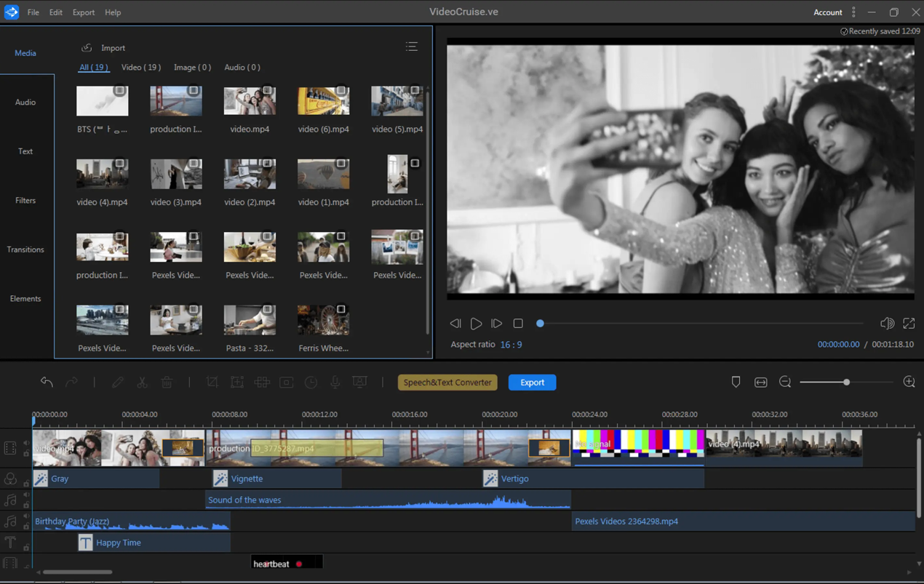Mute the main video track
The width and height of the screenshot is (924, 584).
tap(26, 443)
